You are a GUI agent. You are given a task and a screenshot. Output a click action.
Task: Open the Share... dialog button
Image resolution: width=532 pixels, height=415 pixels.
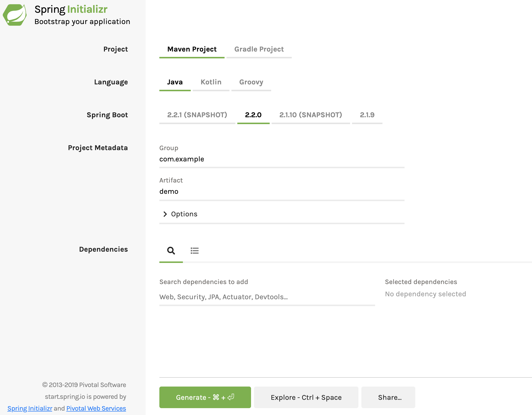(x=388, y=397)
